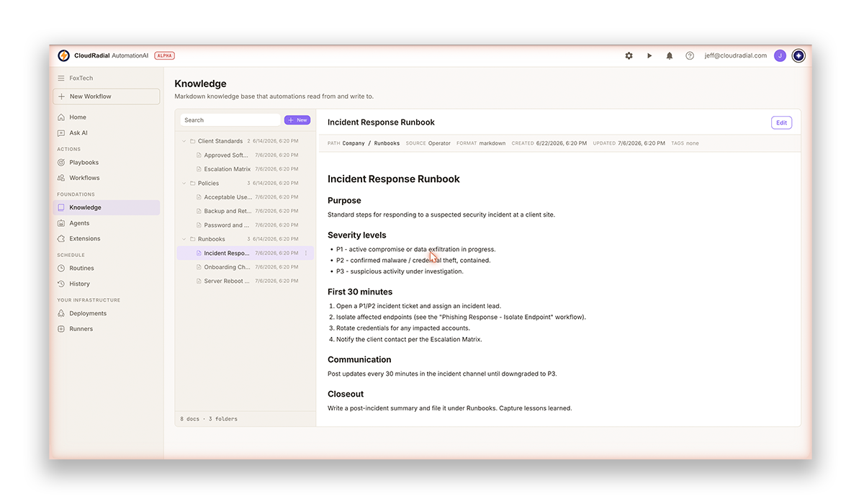Image resolution: width=864 pixels, height=504 pixels.
Task: Click the Routines label in sidebar
Action: 82,268
